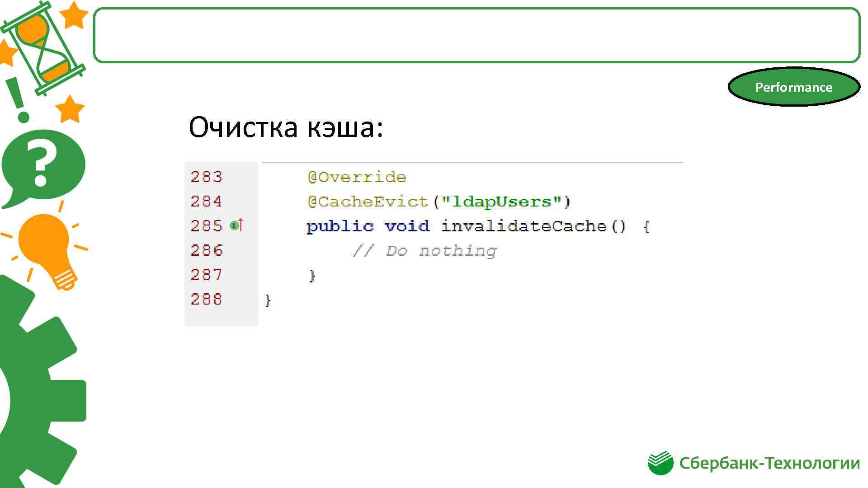Click the Сбербанк-Технологии text

pos(769,464)
